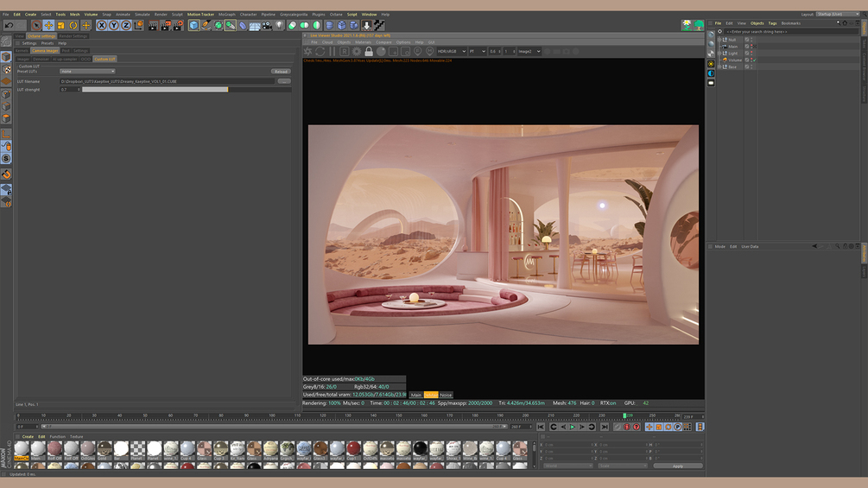Open Live Viewer Materials menu
The width and height of the screenshot is (868, 488).
click(x=363, y=42)
